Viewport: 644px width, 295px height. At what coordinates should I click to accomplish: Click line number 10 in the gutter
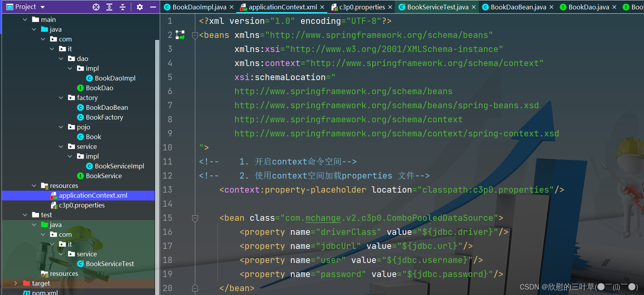168,147
